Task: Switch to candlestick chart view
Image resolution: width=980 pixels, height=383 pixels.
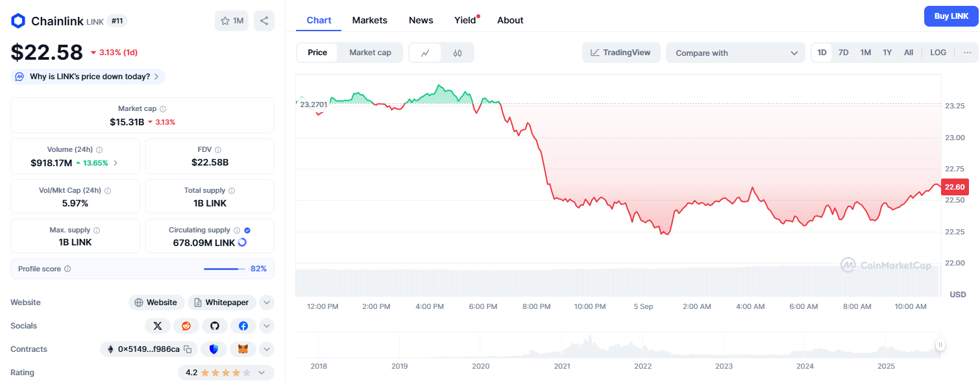Action: point(458,53)
